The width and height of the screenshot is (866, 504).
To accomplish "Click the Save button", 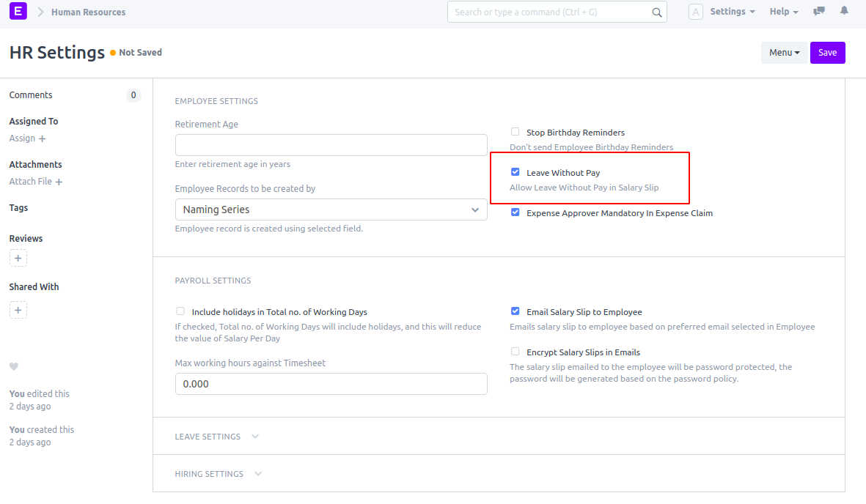I will point(827,52).
